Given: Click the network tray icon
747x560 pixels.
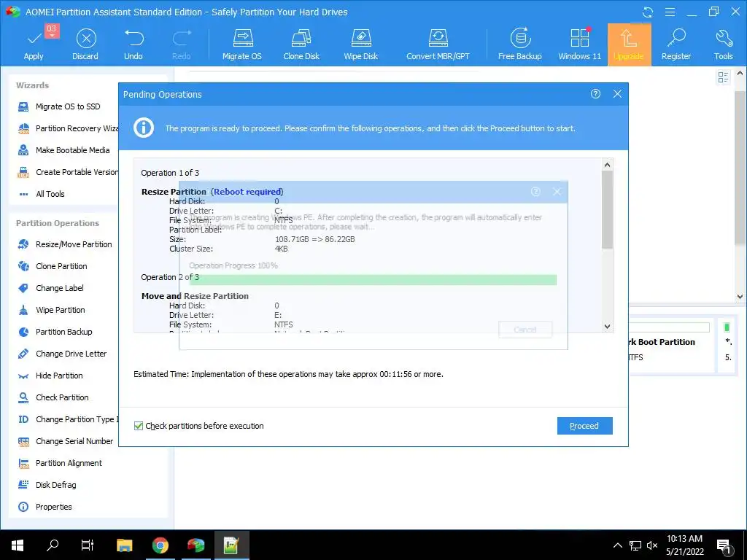Looking at the screenshot, I should [x=635, y=545].
